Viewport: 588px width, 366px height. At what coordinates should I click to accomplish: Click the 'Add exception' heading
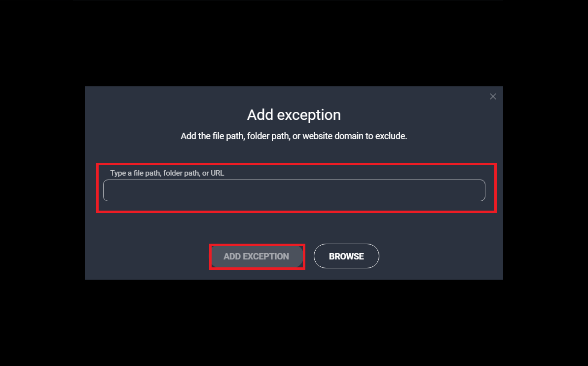click(x=294, y=115)
